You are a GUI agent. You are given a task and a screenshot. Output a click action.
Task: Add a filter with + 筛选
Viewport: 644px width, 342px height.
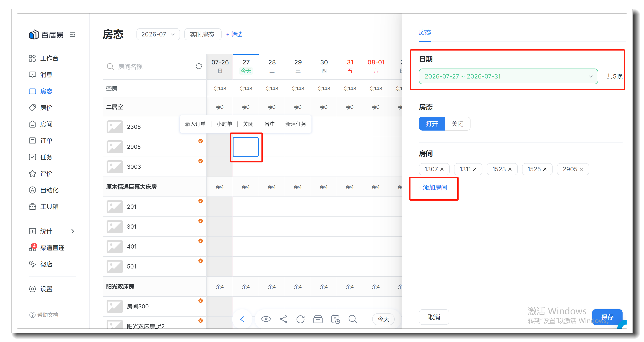(234, 34)
